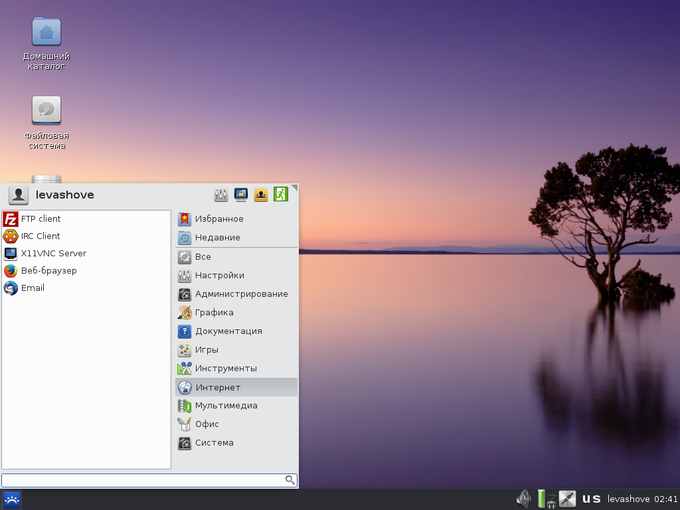Launch the FTP client (FileZilla) entry
Viewport: 680px width, 510px height.
click(x=86, y=219)
